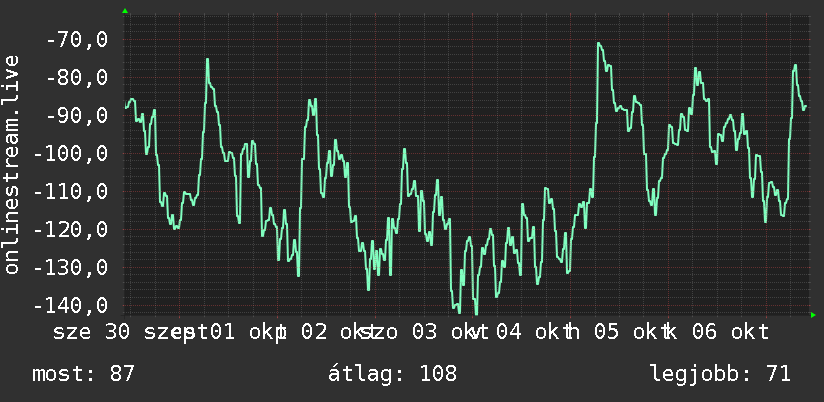824x402 pixels.
Task: Click the '03 okt' date label
Action: 444,333
